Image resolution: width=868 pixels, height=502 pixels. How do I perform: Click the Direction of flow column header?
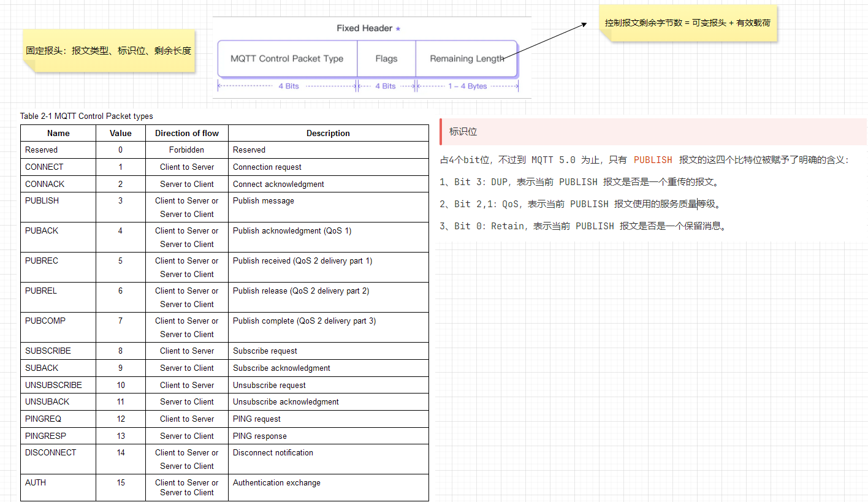187,133
